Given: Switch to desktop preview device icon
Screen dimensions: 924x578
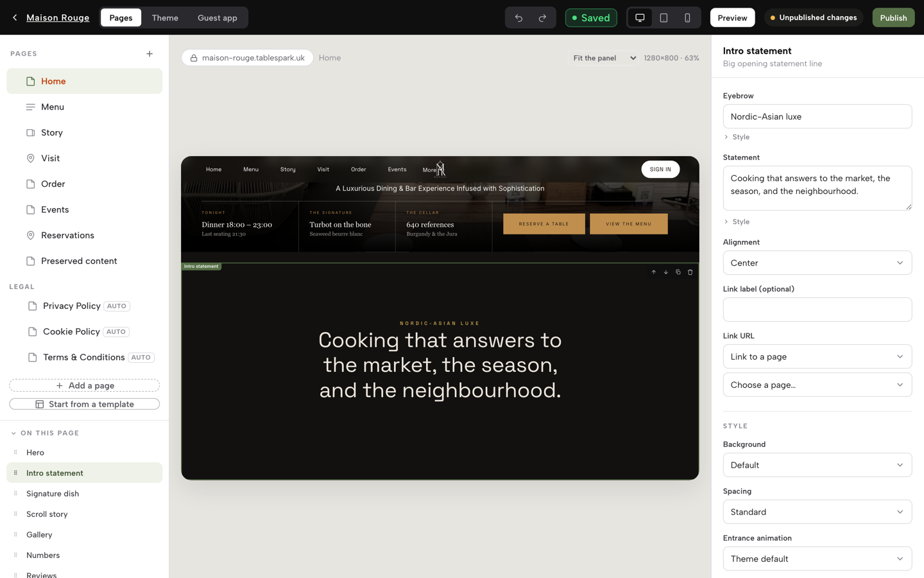Looking at the screenshot, I should coord(640,18).
